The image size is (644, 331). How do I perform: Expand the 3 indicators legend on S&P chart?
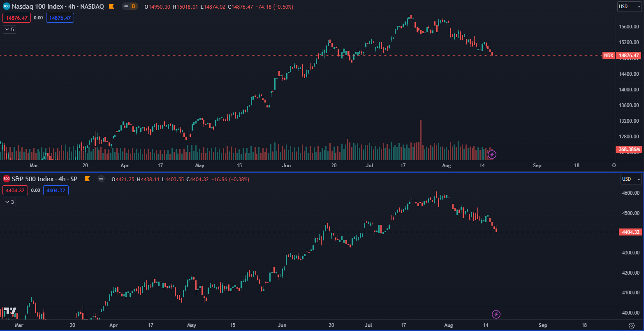point(9,202)
